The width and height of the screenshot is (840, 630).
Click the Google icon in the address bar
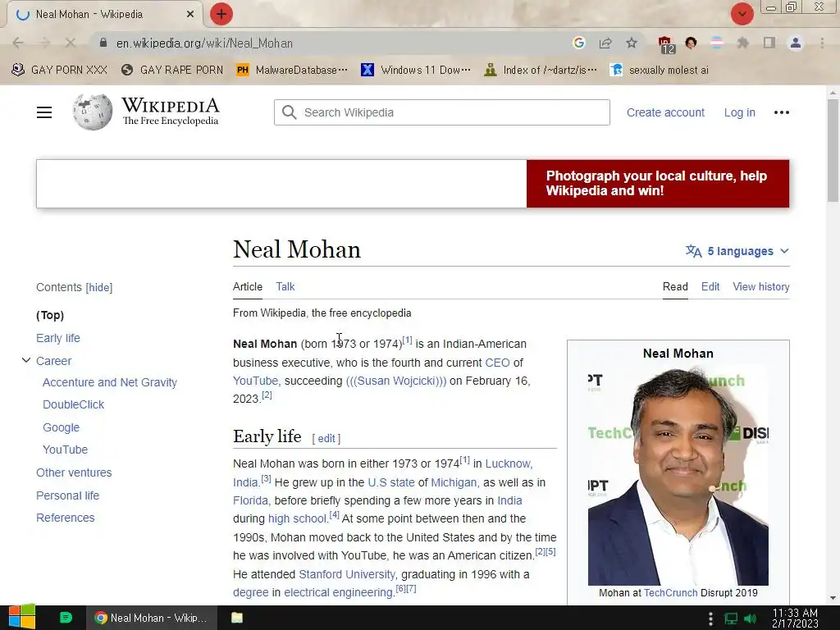[578, 43]
